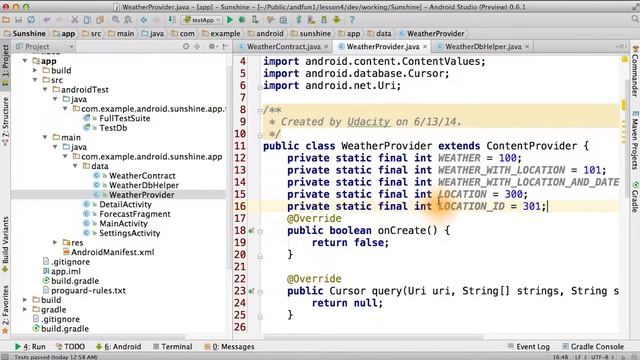The height and width of the screenshot is (360, 640).
Task: Open the Terminal tool window tab
Action: click(172, 347)
